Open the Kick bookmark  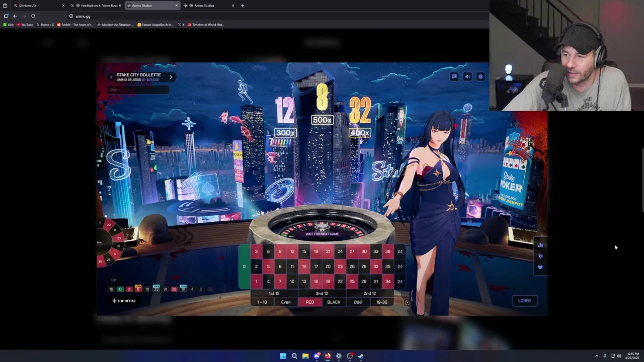coord(9,25)
